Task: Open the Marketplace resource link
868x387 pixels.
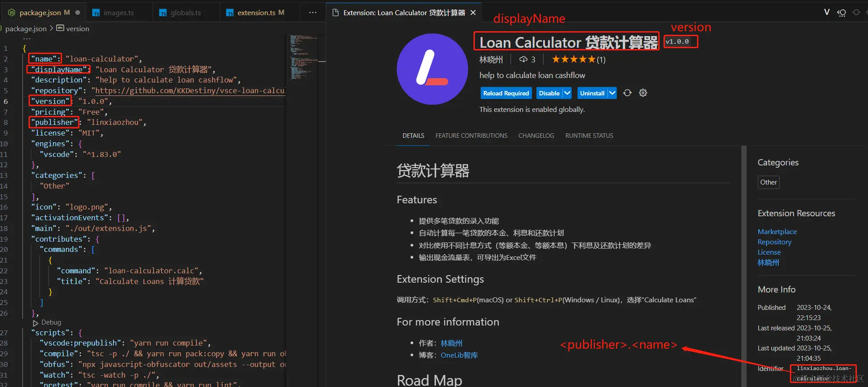Action: point(777,231)
